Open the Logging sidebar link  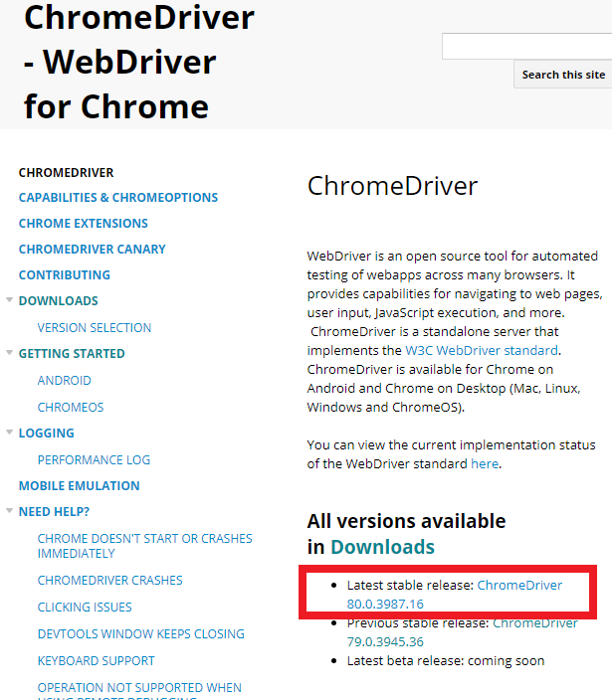click(47, 434)
